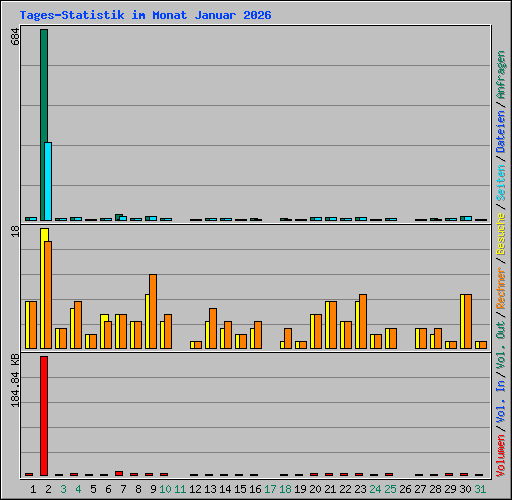Click the orange Rechner bar on day 4
Image resolution: width=512 pixels, height=500 pixels.
pyautogui.click(x=78, y=325)
